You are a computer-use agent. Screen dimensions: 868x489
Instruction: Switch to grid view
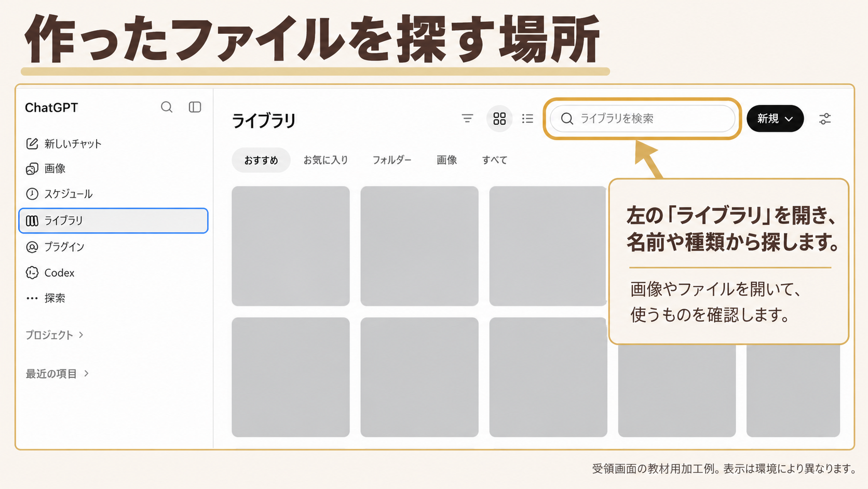499,118
